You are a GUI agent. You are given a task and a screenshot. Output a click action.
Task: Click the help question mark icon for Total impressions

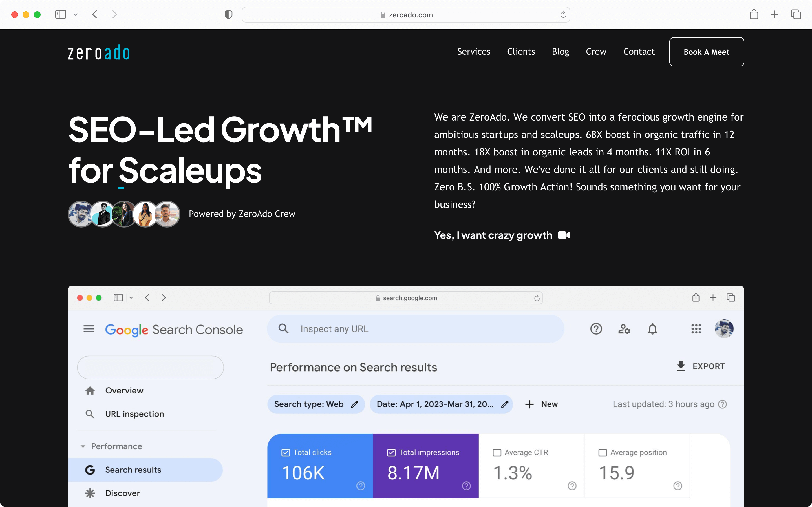(x=467, y=486)
